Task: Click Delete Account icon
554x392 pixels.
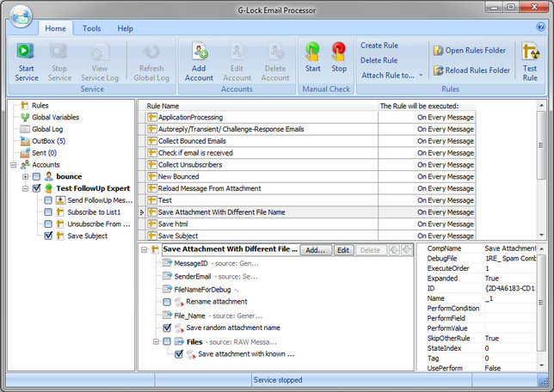Action: [x=275, y=52]
